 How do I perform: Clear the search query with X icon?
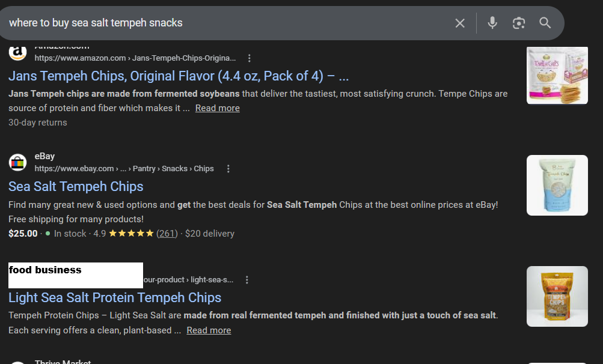460,23
